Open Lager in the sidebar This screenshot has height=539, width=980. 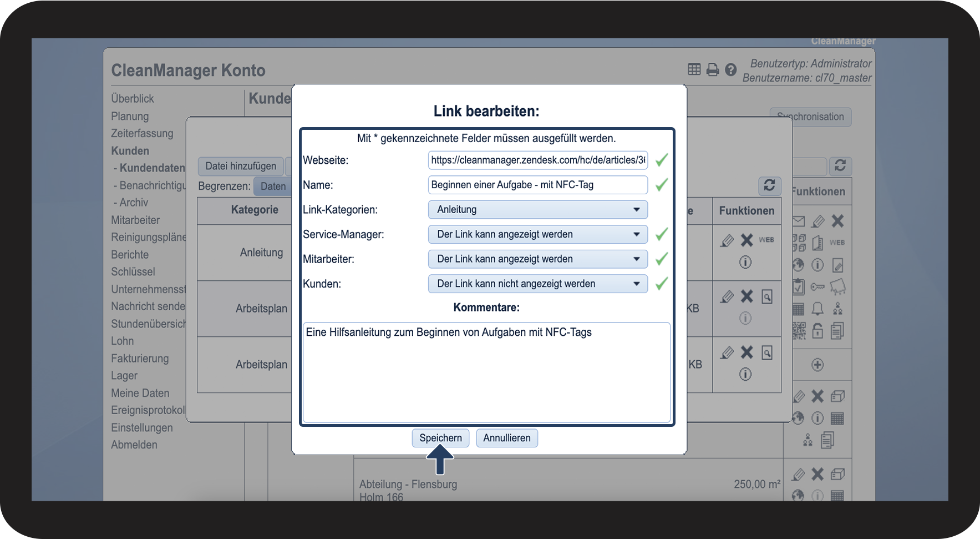(124, 376)
